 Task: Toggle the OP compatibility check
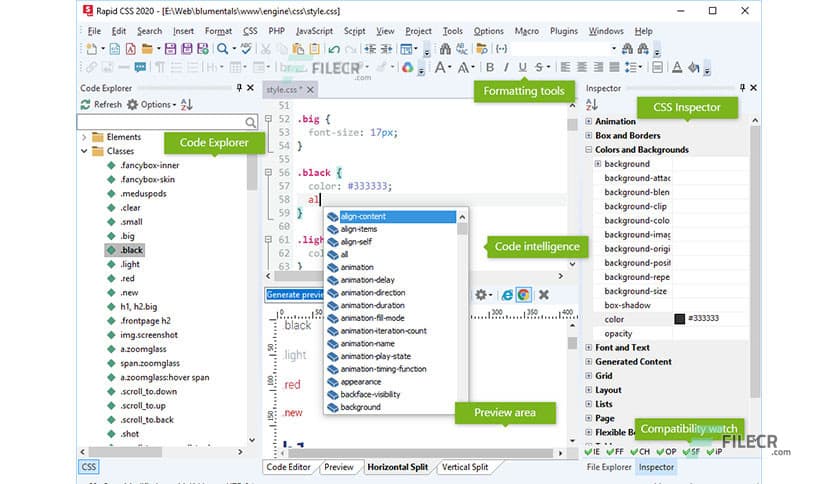(x=666, y=451)
